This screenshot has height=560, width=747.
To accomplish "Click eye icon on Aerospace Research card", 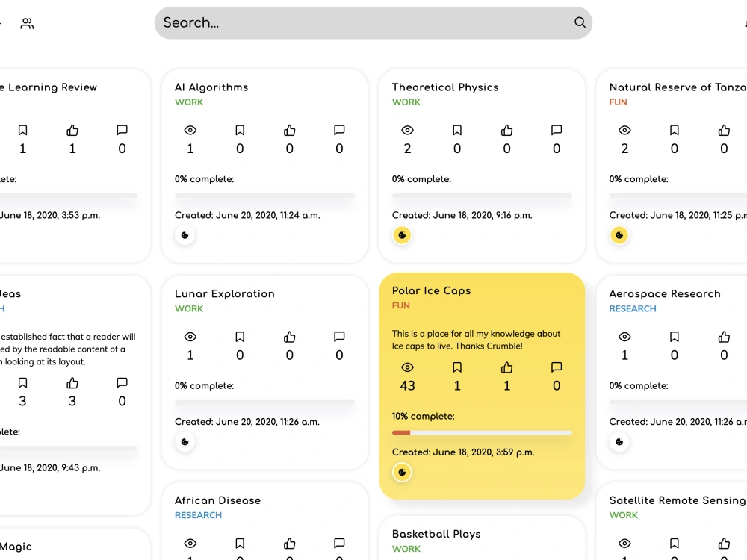I will click(x=624, y=337).
